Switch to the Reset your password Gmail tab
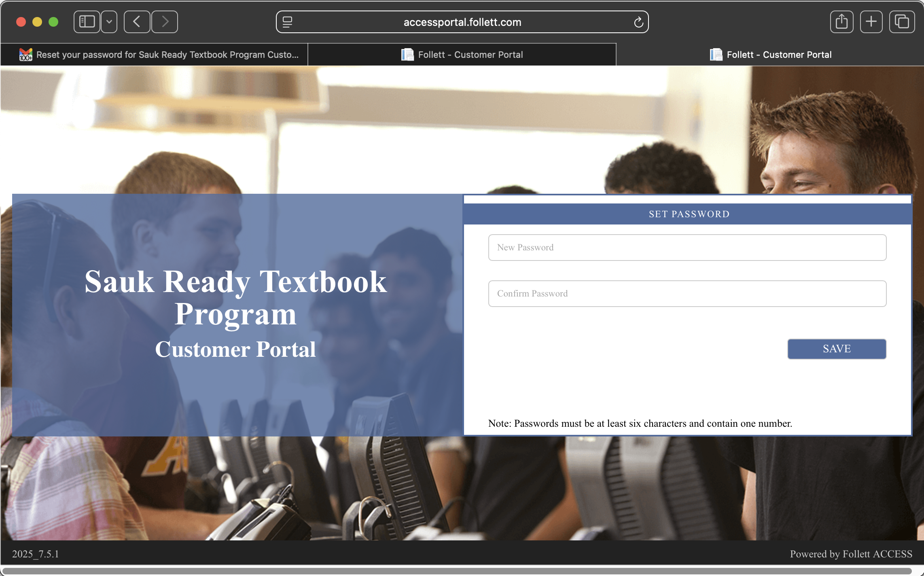Screen dimensions: 924x576 pos(154,55)
